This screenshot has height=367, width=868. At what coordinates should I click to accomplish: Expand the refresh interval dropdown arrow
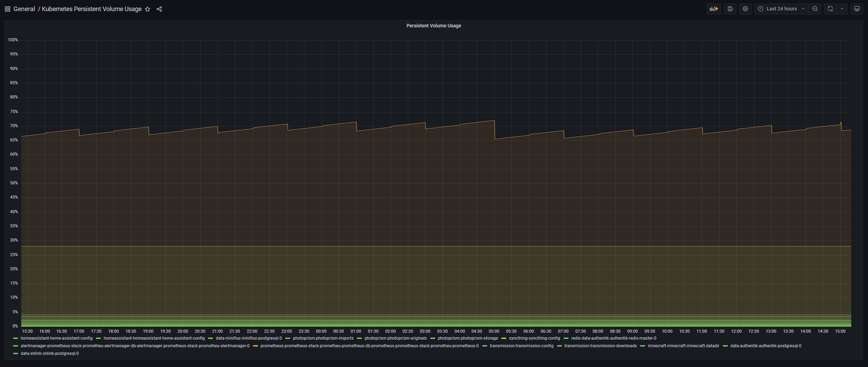842,9
